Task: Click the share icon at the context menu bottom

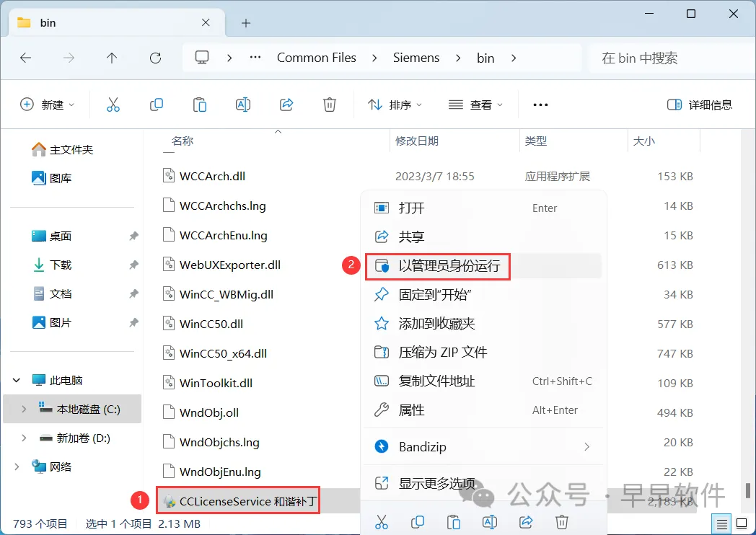Action: pos(526,522)
